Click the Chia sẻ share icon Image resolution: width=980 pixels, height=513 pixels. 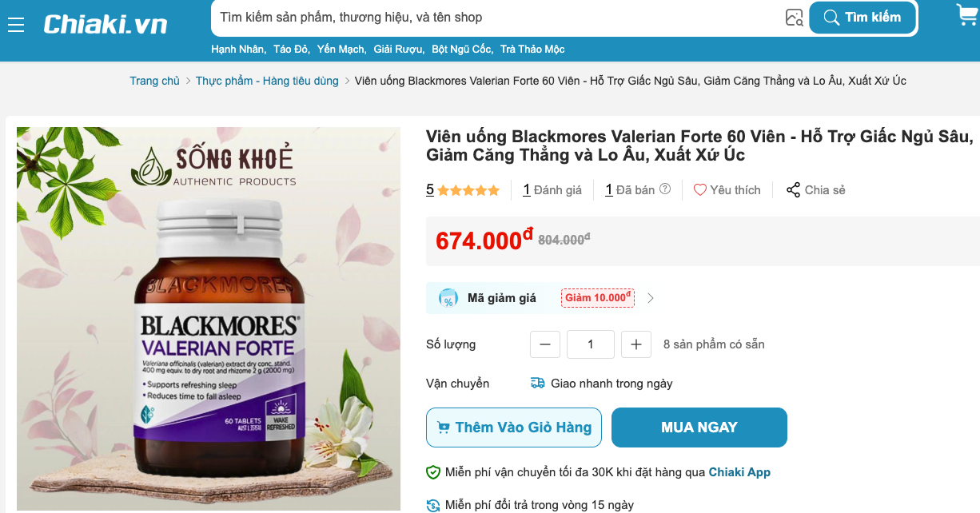[793, 190]
